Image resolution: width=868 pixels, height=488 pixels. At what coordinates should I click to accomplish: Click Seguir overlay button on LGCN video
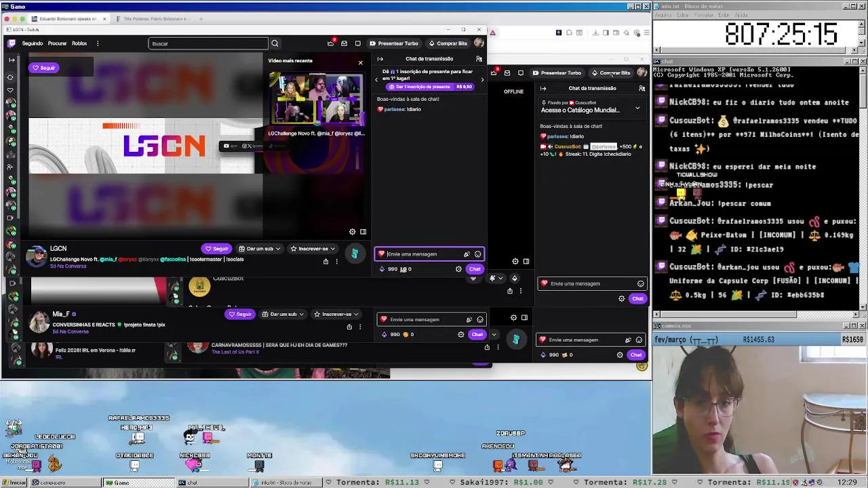coord(44,68)
